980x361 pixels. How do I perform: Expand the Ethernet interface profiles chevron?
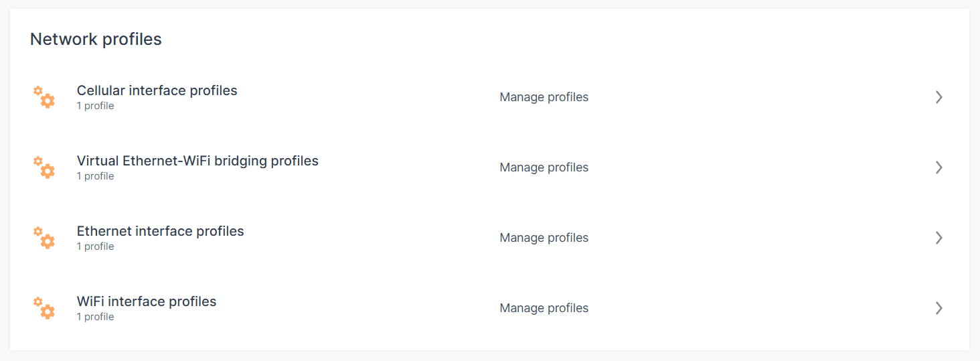[x=938, y=238]
